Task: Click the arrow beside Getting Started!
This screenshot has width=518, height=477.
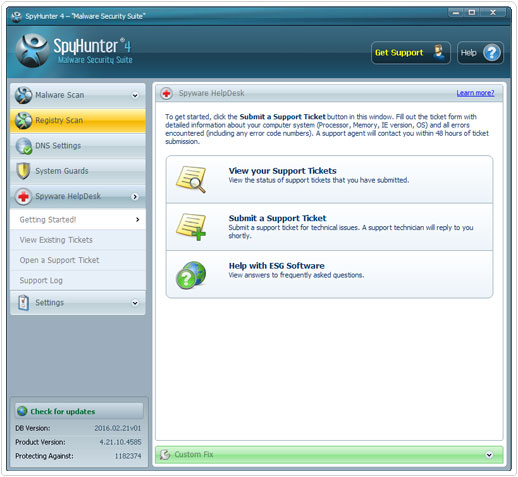Action: pyautogui.click(x=138, y=219)
